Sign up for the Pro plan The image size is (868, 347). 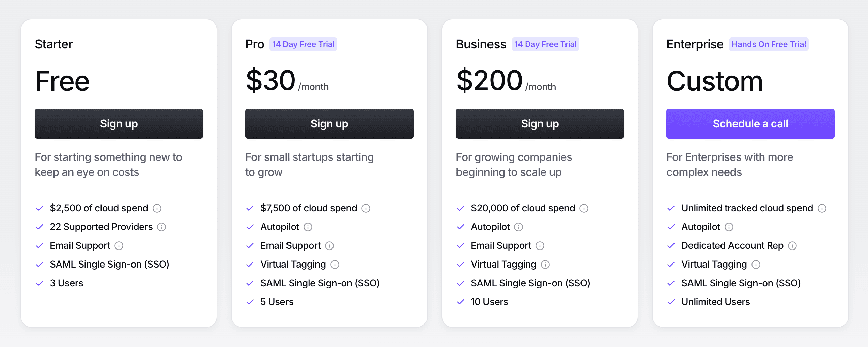(x=329, y=123)
